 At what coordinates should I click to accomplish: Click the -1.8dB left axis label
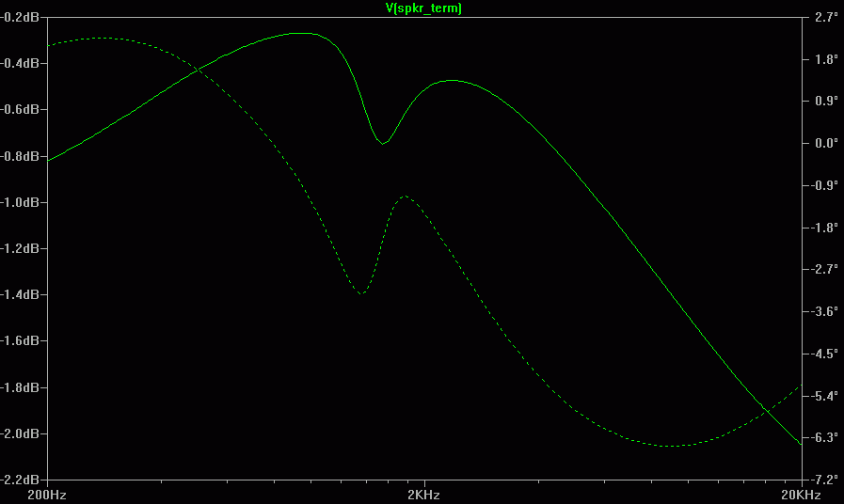click(x=20, y=387)
